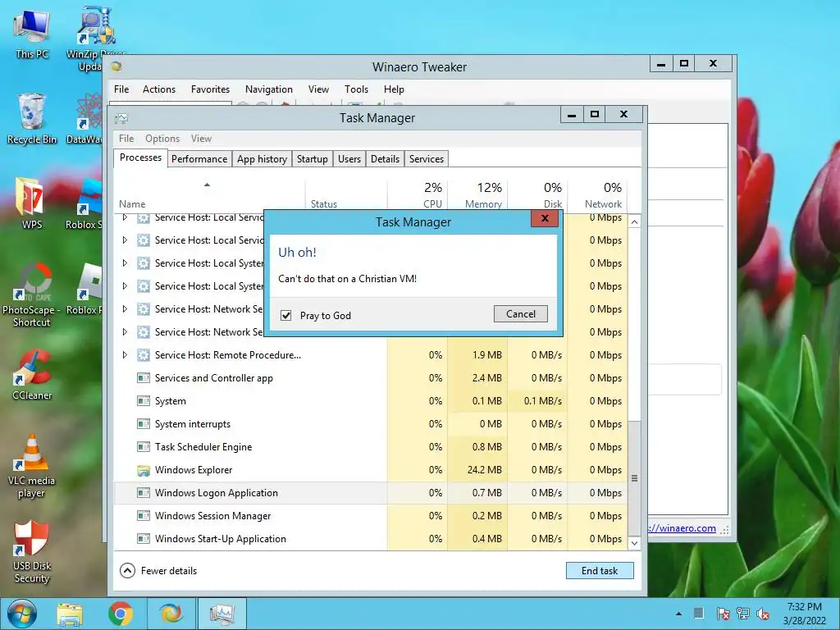The image size is (840, 630).
Task: Expand the second Service Host: Local Service row
Action: (x=125, y=240)
